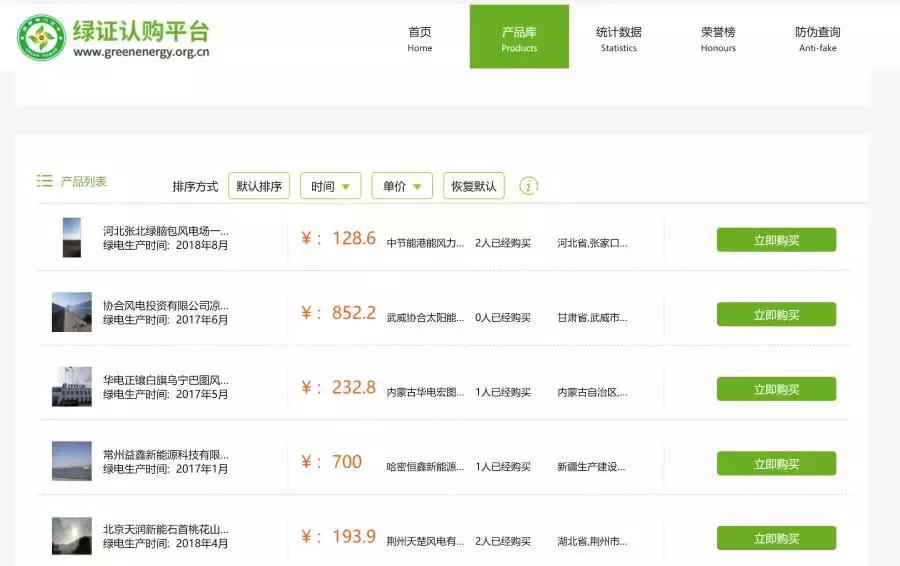Viewport: 900px width, 566px height.
Task: Click the green certificate platform logo
Action: click(x=41, y=37)
